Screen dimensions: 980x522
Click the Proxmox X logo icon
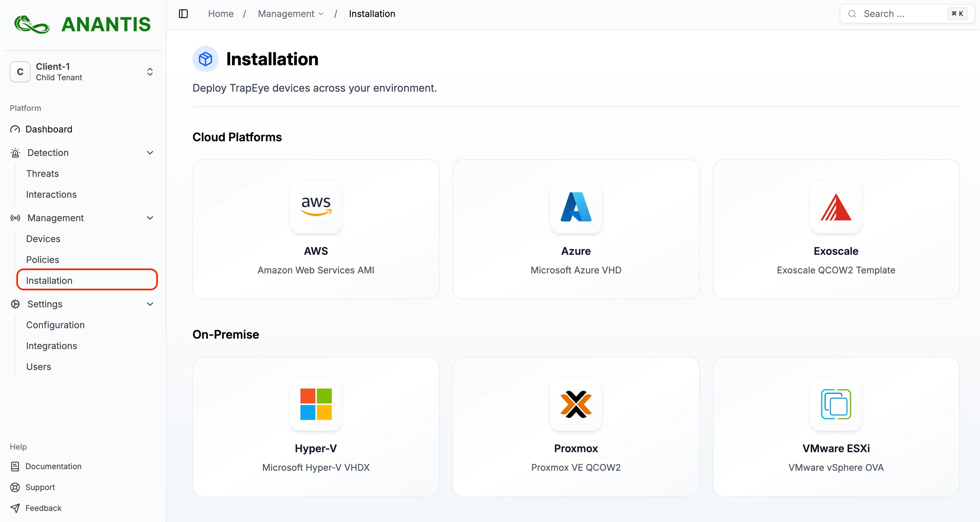575,404
